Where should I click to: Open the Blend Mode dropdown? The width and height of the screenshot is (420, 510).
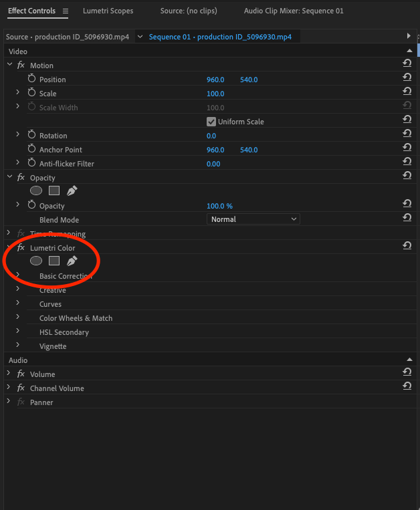253,219
